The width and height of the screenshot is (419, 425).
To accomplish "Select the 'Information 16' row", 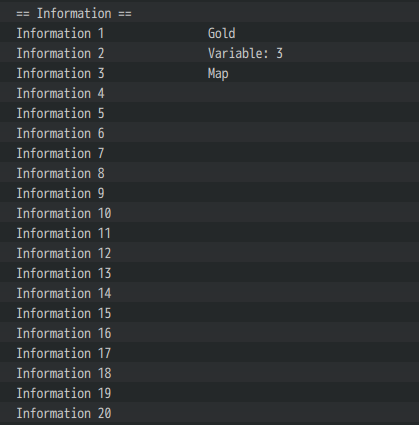I will point(209,332).
